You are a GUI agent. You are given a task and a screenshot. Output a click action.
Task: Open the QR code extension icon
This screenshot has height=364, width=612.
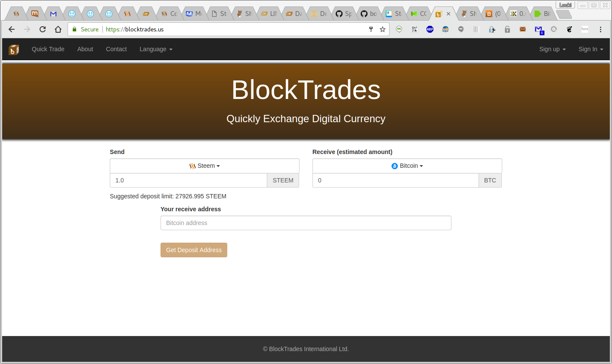414,29
